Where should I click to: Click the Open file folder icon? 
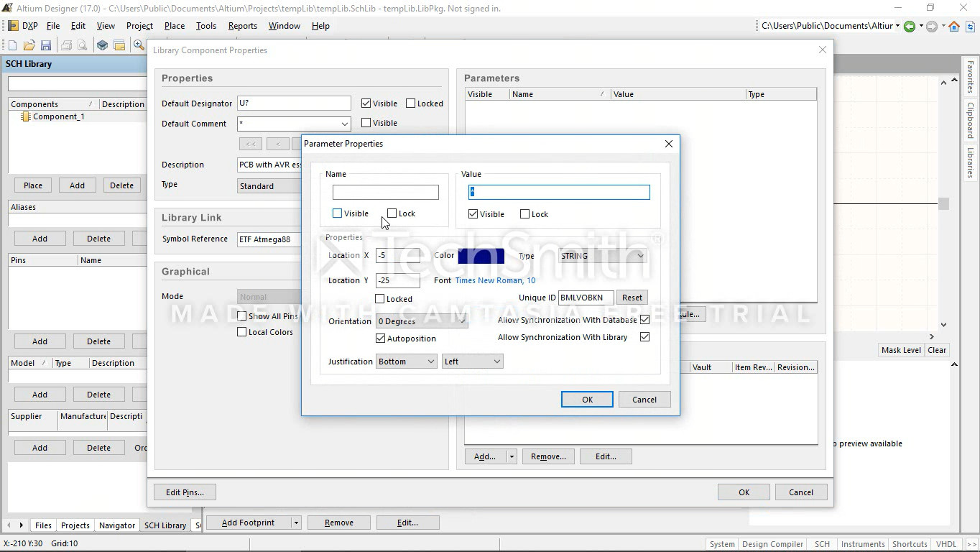[29, 45]
